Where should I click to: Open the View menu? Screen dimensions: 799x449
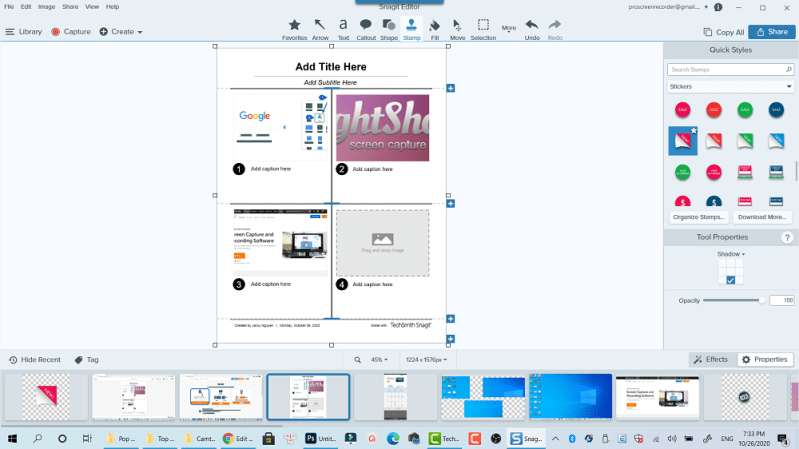pos(92,7)
